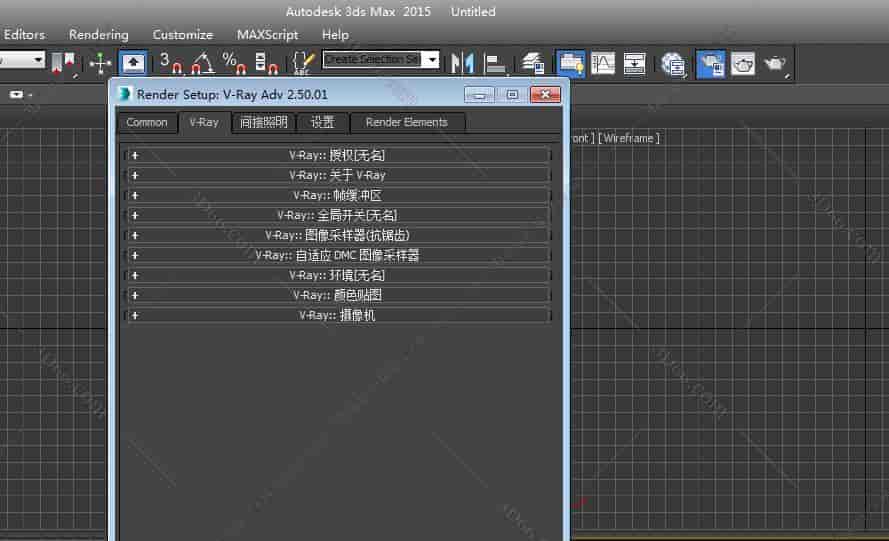Toggle the Percent Snap icon
The width and height of the screenshot is (889, 541).
pyautogui.click(x=234, y=63)
